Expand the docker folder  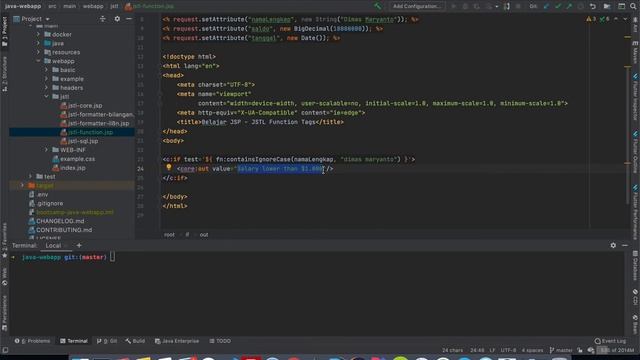(38, 34)
